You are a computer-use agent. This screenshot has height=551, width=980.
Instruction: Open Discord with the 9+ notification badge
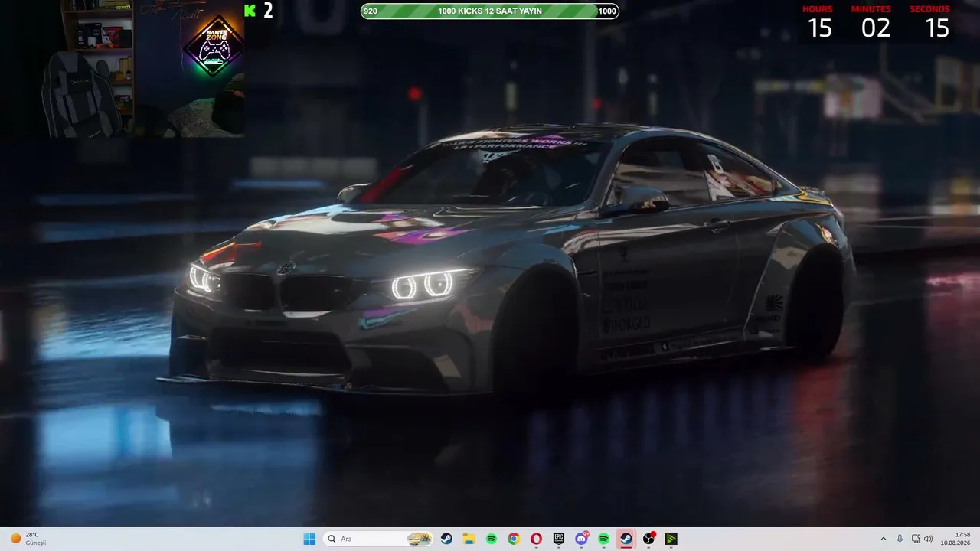(581, 539)
